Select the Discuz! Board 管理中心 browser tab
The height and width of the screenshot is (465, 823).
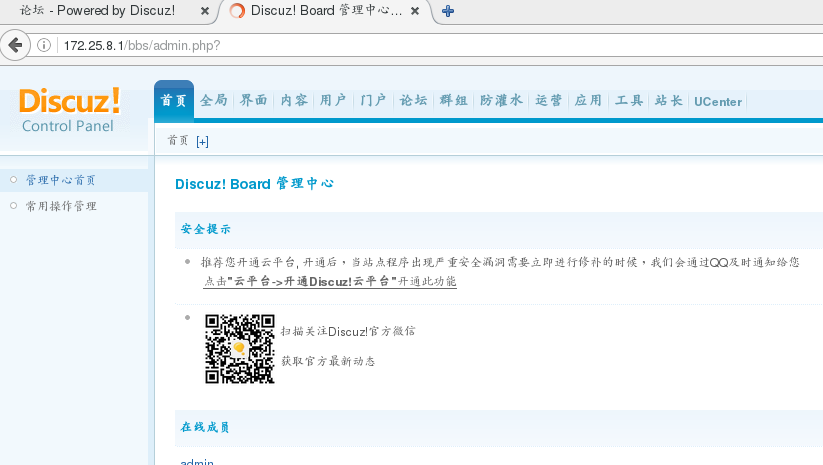click(326, 10)
